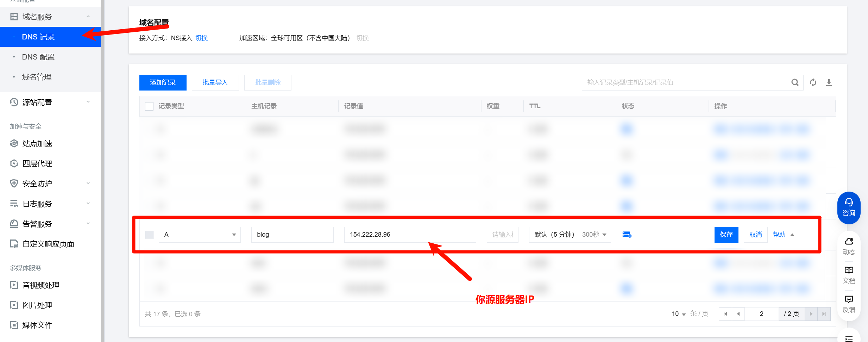Click the 保存 save button
The image size is (868, 342).
(x=726, y=235)
